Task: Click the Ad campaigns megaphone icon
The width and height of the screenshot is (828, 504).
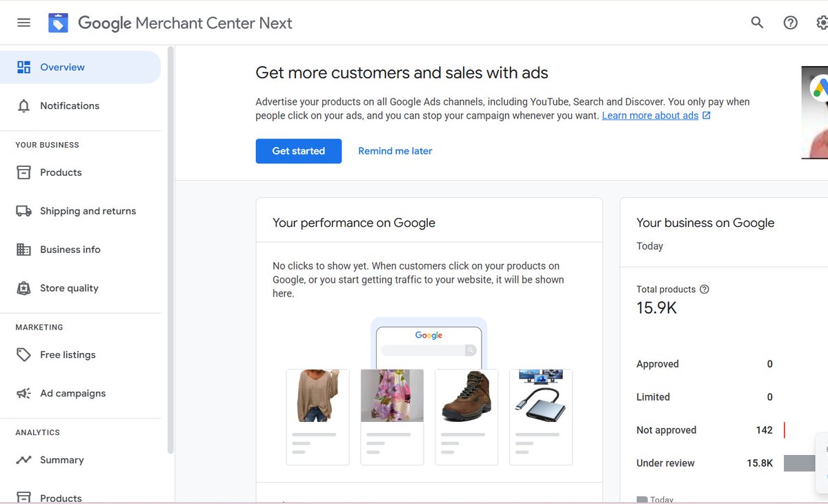Action: [x=23, y=393]
